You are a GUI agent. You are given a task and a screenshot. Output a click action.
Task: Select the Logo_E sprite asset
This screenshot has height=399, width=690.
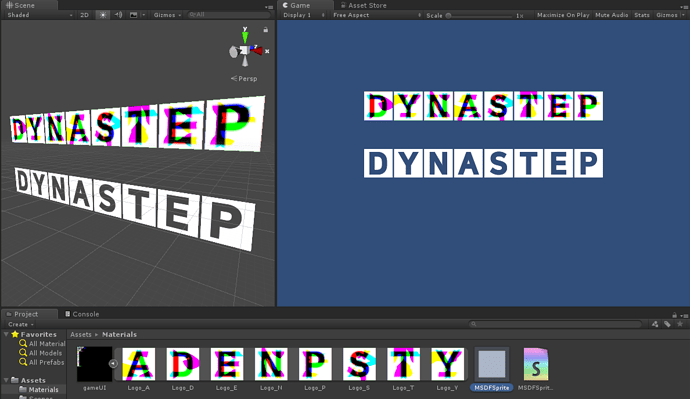point(227,364)
